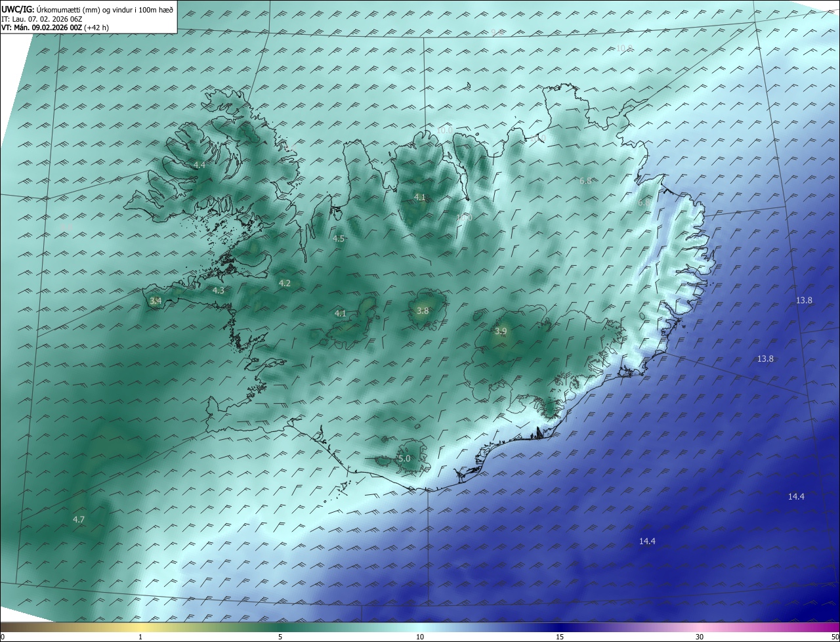Click the color scale tick label 1
Image resolution: width=840 pixels, height=642 pixels.
[x=140, y=637]
